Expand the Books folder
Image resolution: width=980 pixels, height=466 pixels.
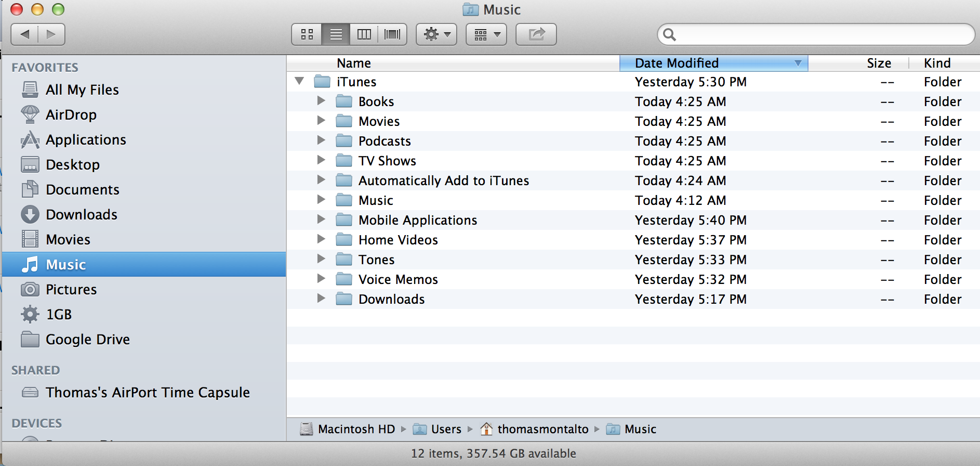point(321,100)
